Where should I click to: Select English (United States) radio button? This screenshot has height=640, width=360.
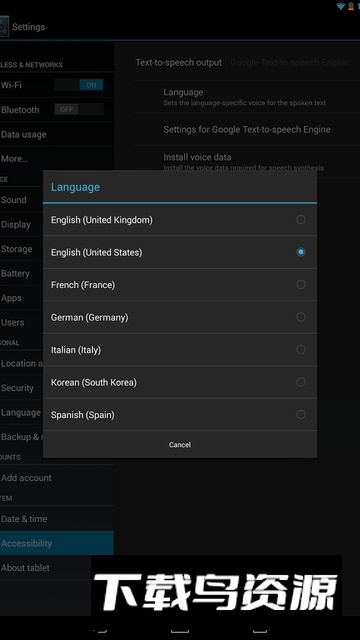[x=301, y=252]
